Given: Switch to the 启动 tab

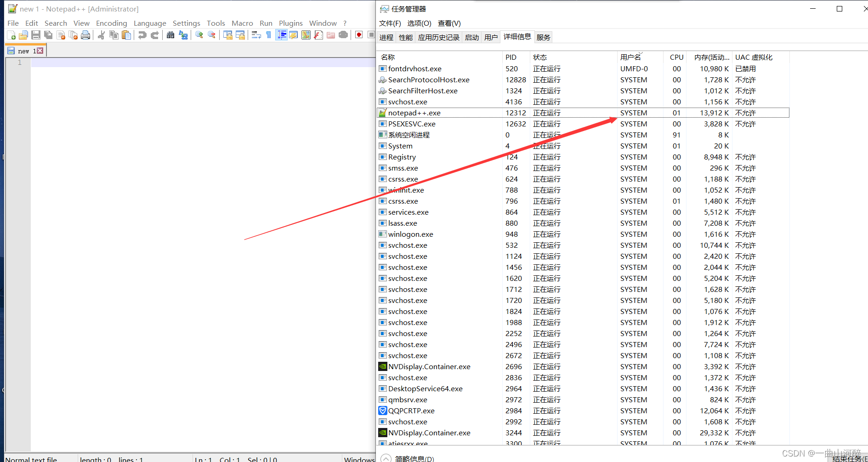Looking at the screenshot, I should (x=472, y=37).
